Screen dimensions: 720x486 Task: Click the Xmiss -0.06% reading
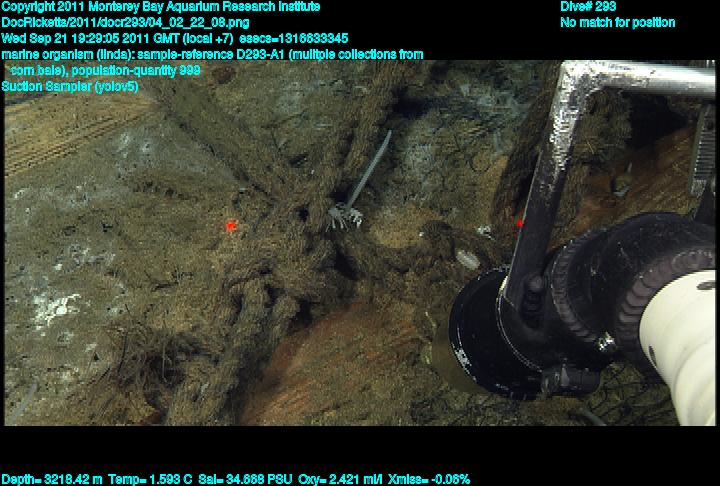coord(426,479)
